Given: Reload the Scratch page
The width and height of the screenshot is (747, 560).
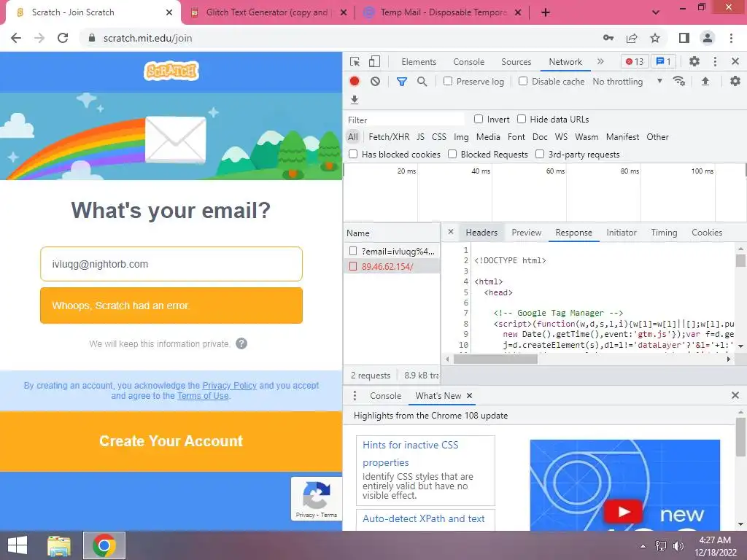Looking at the screenshot, I should pos(63,38).
